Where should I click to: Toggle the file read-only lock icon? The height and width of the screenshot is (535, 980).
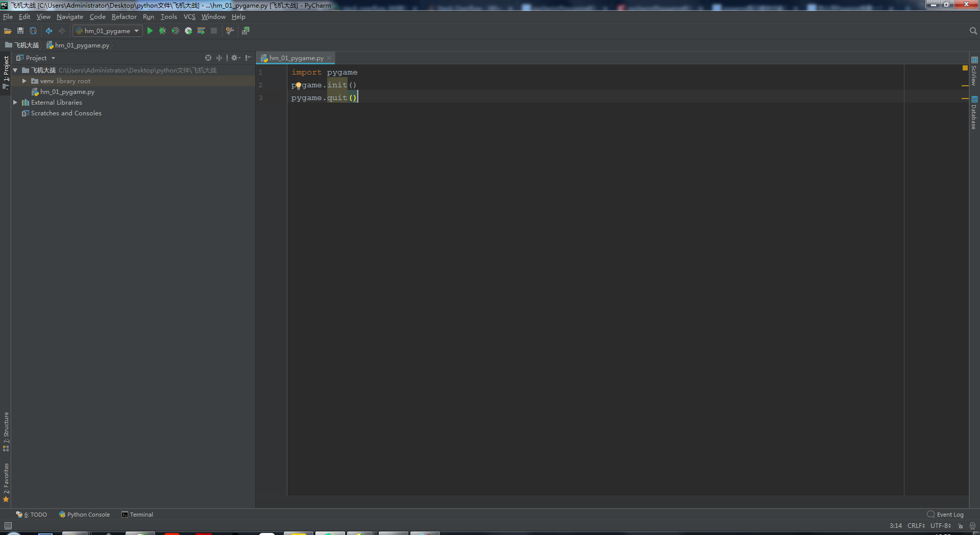click(x=960, y=526)
